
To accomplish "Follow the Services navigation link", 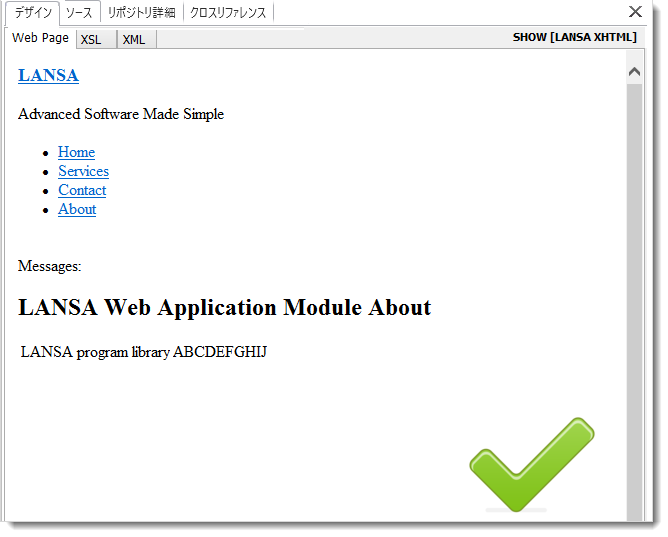I will (x=84, y=171).
